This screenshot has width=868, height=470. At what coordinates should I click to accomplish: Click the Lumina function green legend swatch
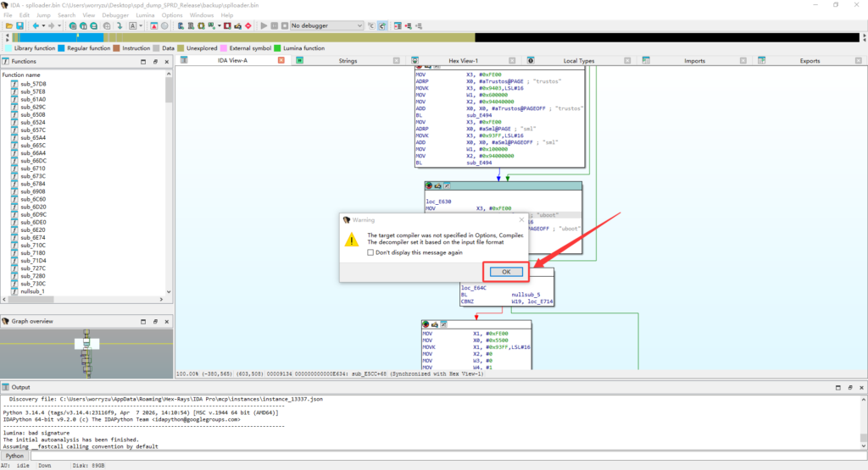coord(277,48)
